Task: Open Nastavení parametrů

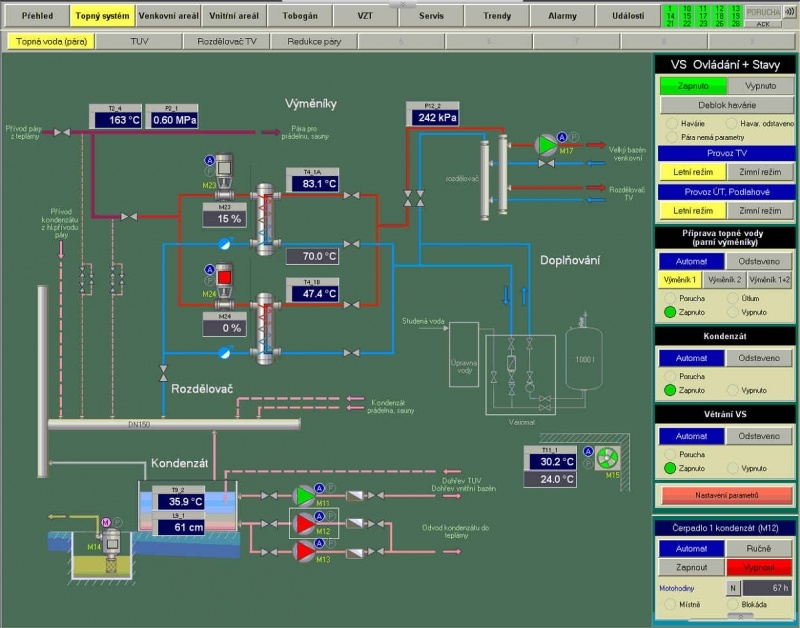Action: (727, 495)
